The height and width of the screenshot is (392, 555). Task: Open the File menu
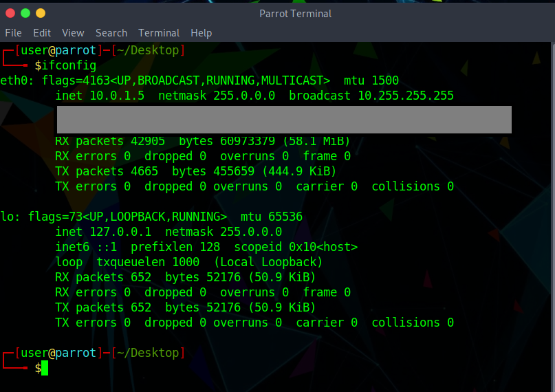[x=13, y=33]
